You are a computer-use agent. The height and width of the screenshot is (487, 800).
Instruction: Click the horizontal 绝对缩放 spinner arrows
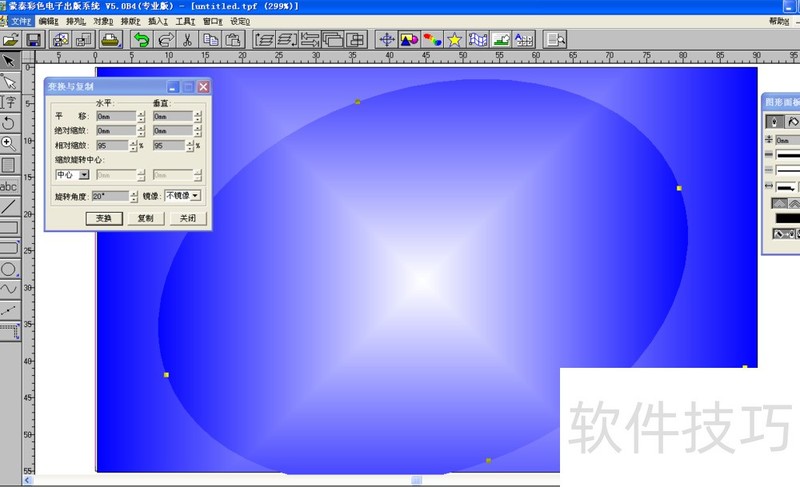tap(141, 131)
